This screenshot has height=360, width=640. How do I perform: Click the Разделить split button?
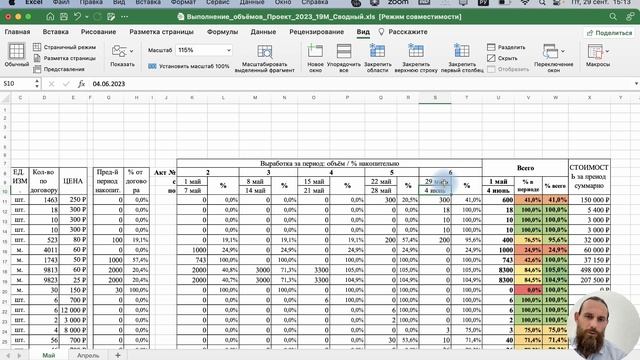coord(506,47)
